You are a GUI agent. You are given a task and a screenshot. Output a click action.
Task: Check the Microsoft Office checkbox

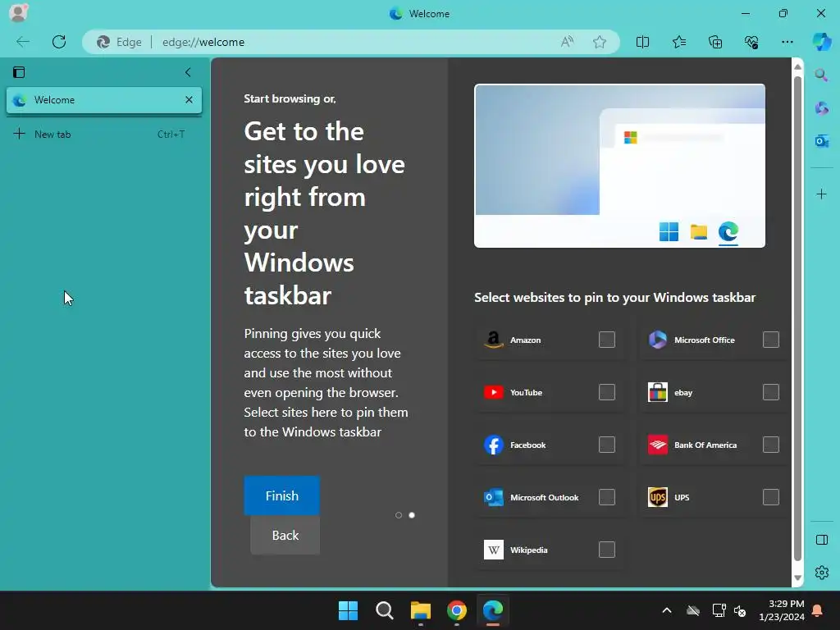point(770,340)
